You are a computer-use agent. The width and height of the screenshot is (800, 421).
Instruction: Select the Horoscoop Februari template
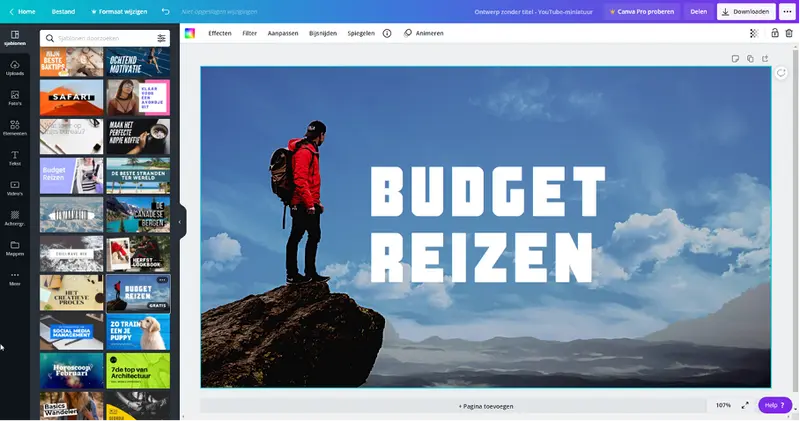(x=71, y=371)
